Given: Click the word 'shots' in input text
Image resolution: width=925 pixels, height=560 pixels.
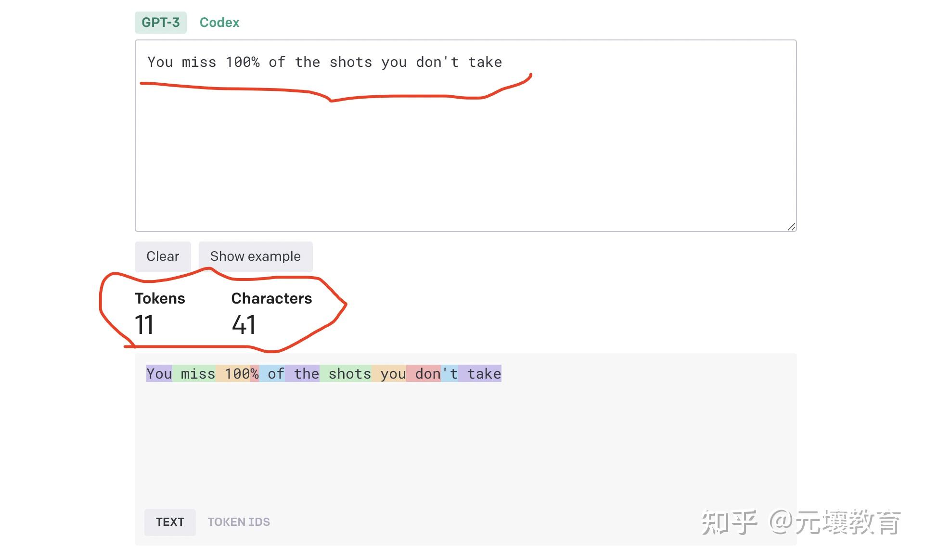Looking at the screenshot, I should pos(350,63).
